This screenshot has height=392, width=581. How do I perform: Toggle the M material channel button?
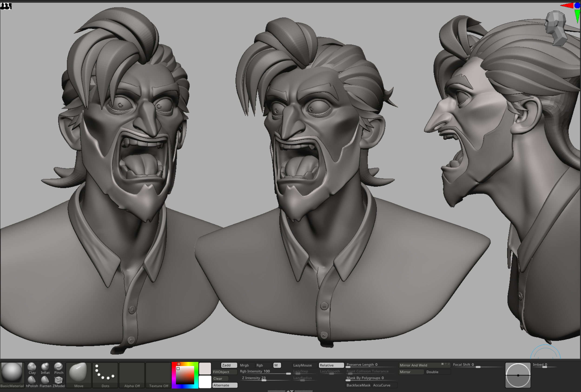pyautogui.click(x=277, y=365)
